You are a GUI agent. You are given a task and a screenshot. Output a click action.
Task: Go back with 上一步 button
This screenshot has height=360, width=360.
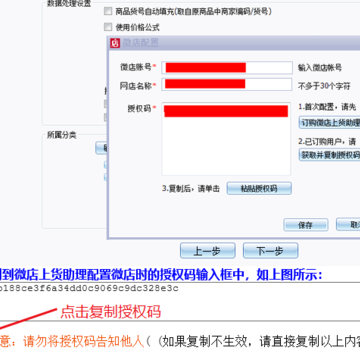(208, 250)
